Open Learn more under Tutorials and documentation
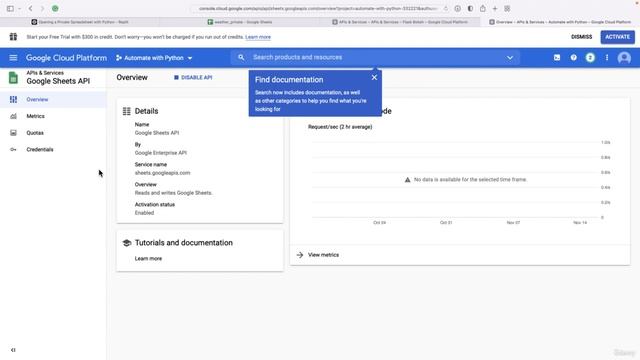 click(148, 259)
